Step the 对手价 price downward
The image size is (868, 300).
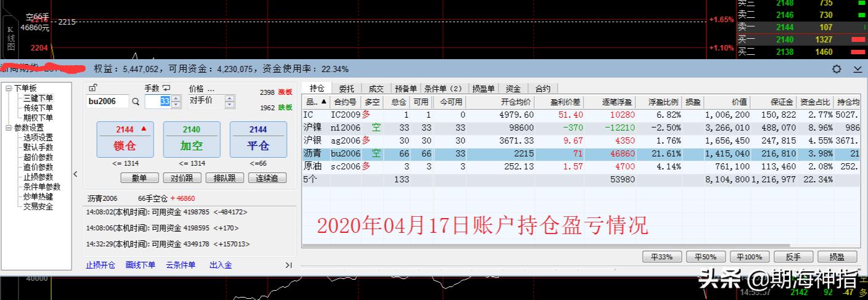point(230,105)
